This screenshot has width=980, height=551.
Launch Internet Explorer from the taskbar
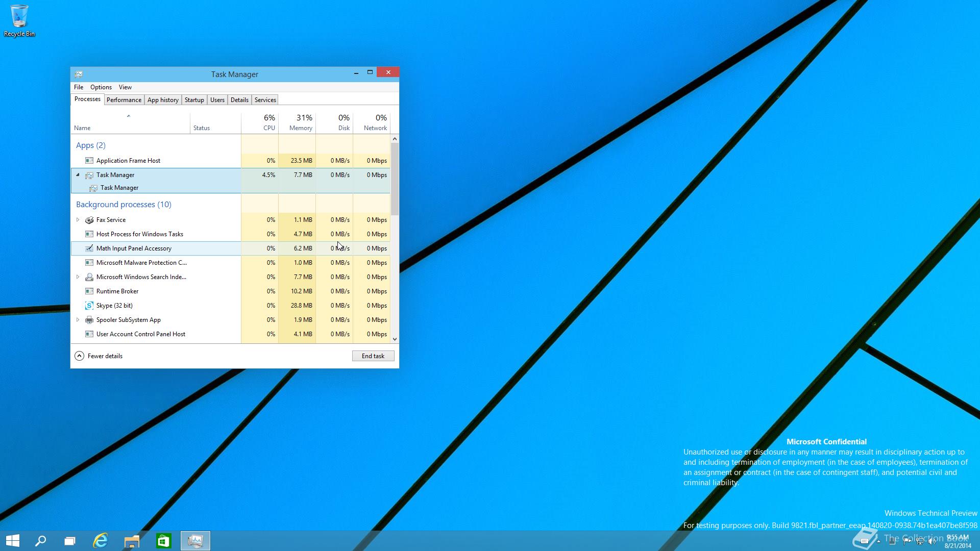(101, 541)
